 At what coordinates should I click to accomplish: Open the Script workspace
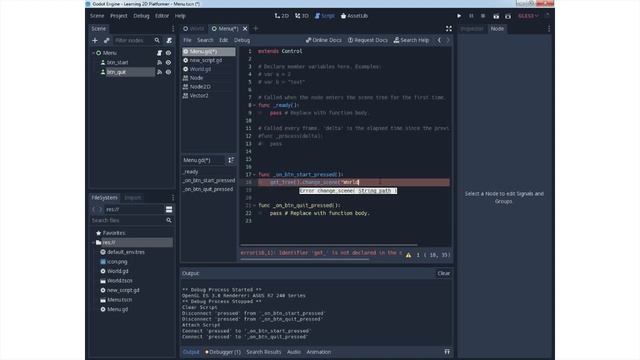point(324,16)
